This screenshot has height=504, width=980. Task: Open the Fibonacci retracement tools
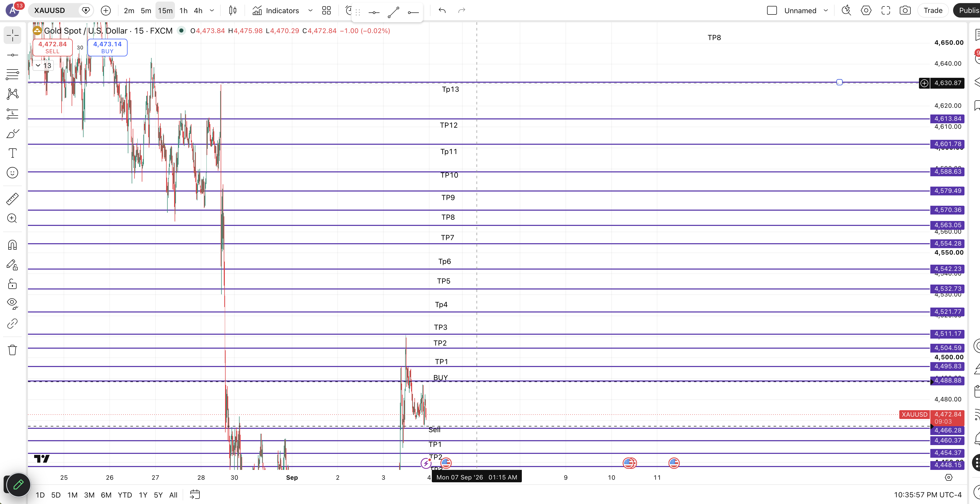coord(12,74)
